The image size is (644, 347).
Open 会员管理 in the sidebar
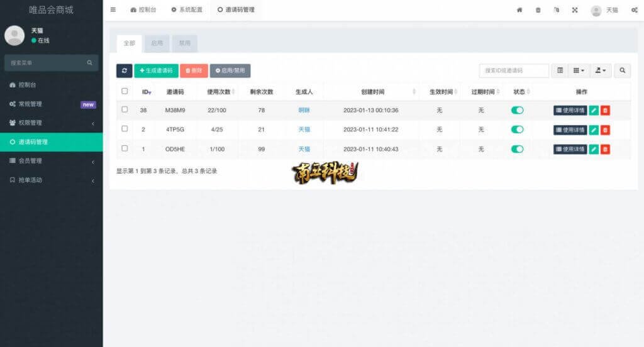[52, 161]
